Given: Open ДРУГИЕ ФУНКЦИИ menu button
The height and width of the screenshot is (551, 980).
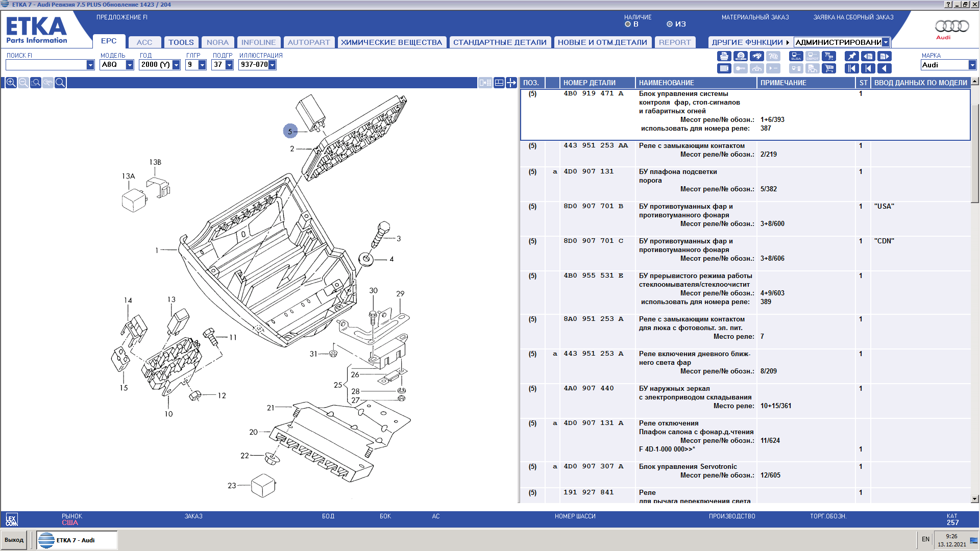Looking at the screenshot, I should point(750,42).
